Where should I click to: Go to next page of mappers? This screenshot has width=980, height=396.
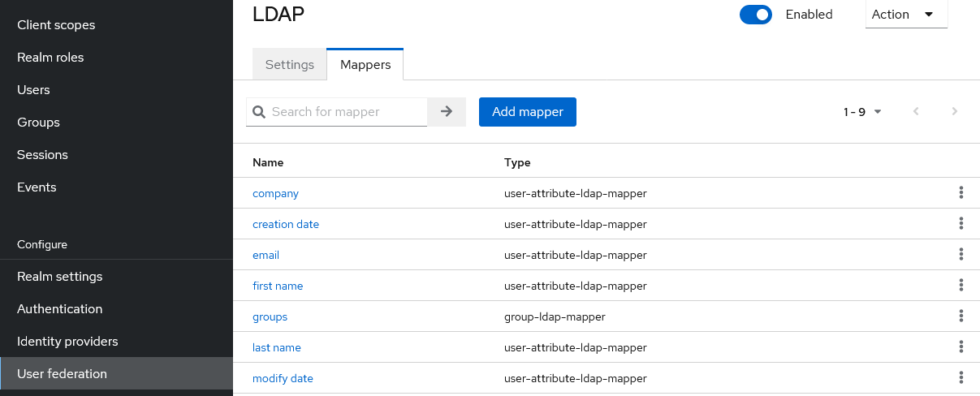click(x=955, y=112)
